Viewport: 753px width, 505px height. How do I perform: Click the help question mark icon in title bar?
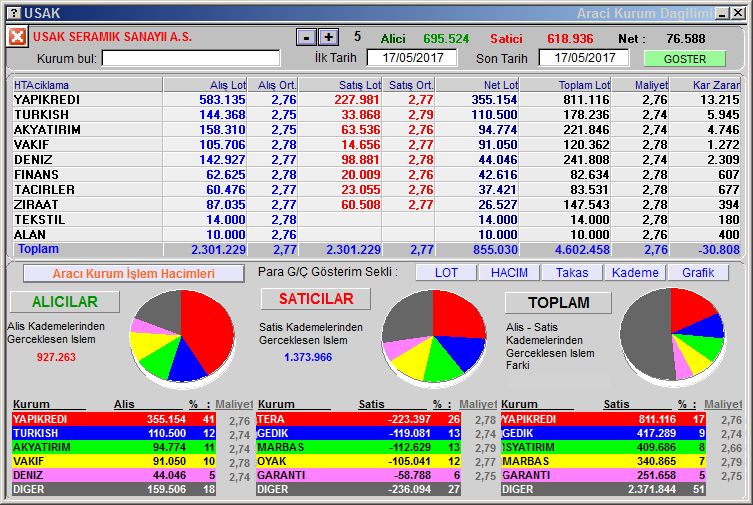pos(15,13)
